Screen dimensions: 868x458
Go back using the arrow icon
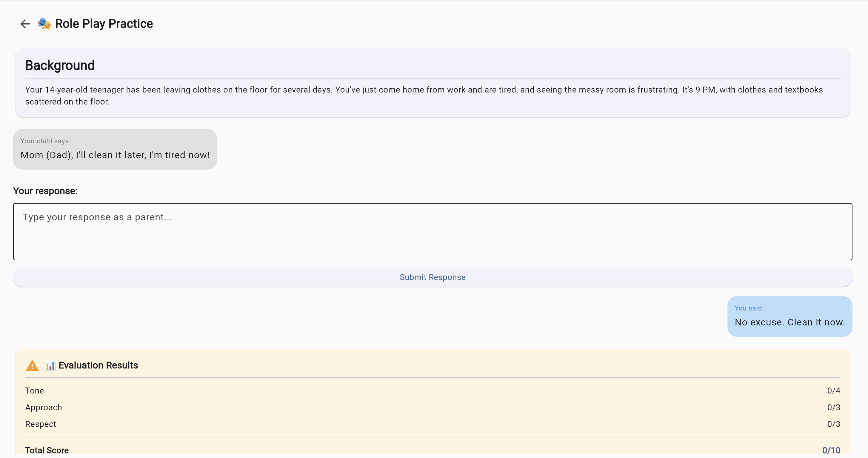25,24
